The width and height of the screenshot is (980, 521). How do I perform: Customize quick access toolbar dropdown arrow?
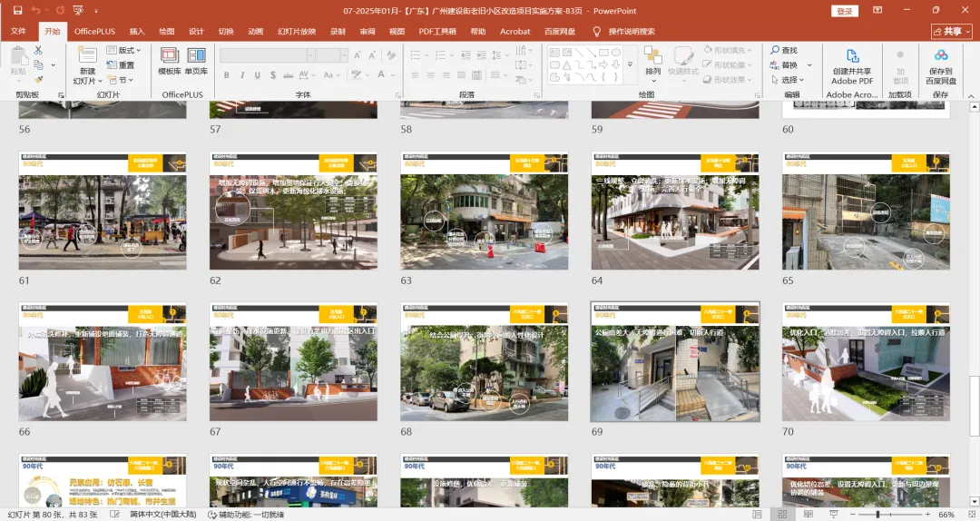coord(96,11)
